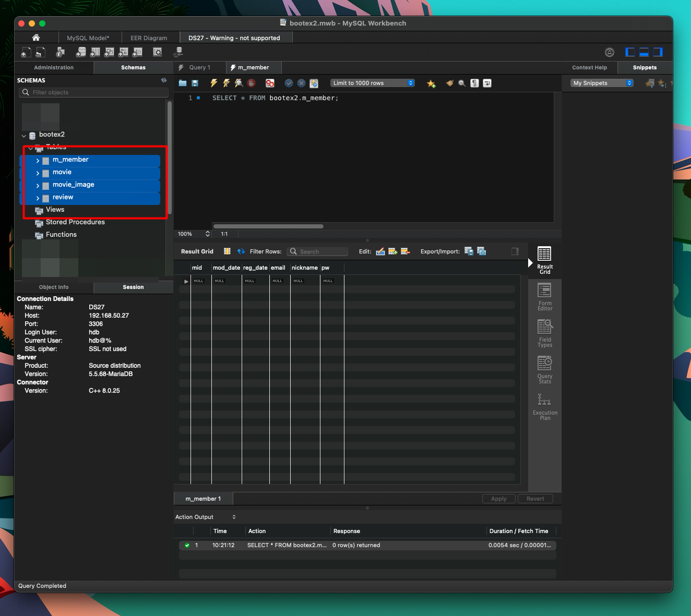Open the Query Stats panel

coord(545,370)
